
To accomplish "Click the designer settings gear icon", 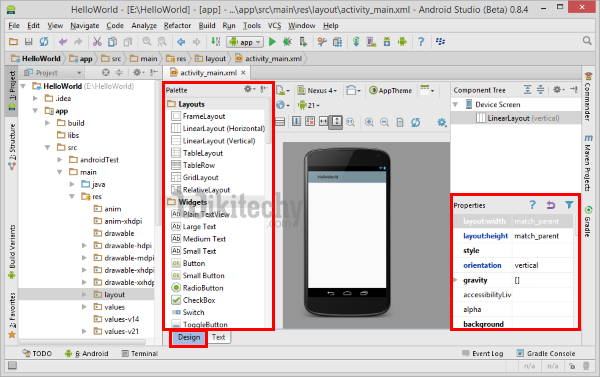I will [x=442, y=122].
